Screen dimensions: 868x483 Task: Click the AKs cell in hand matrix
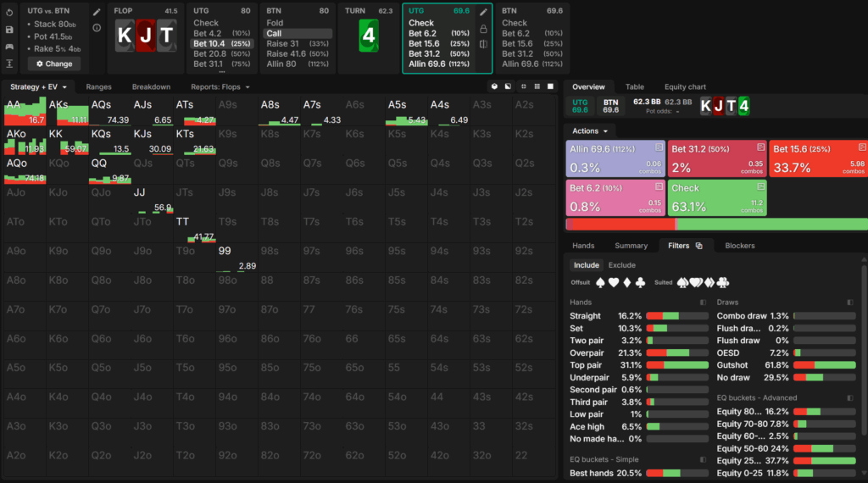click(68, 111)
